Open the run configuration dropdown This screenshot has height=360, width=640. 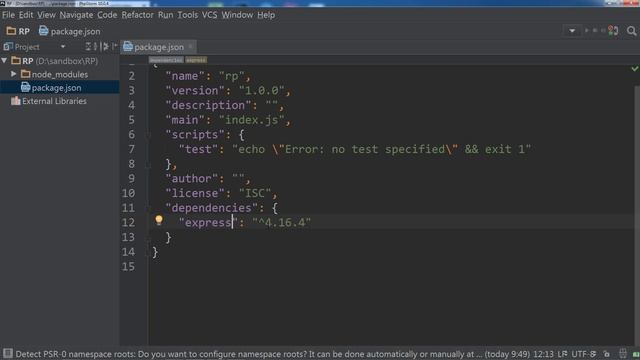pos(572,31)
